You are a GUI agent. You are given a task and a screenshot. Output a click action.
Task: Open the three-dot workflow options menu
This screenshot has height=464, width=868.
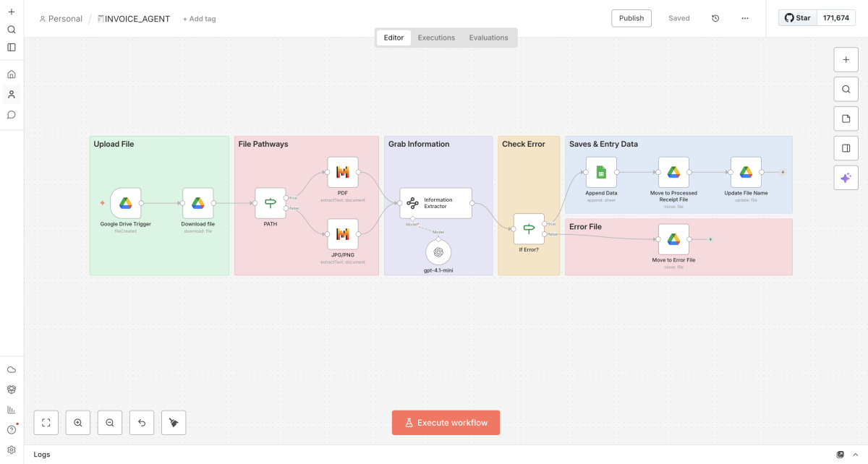[x=745, y=18]
